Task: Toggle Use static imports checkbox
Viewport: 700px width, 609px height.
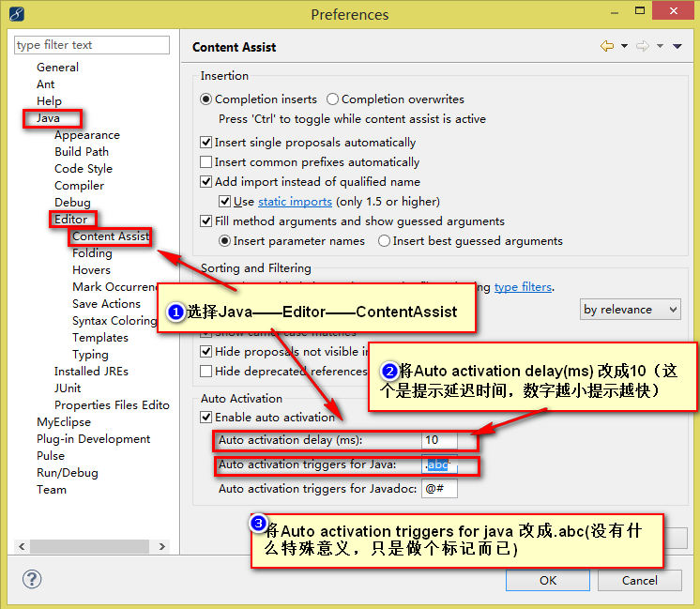Action: point(224,202)
